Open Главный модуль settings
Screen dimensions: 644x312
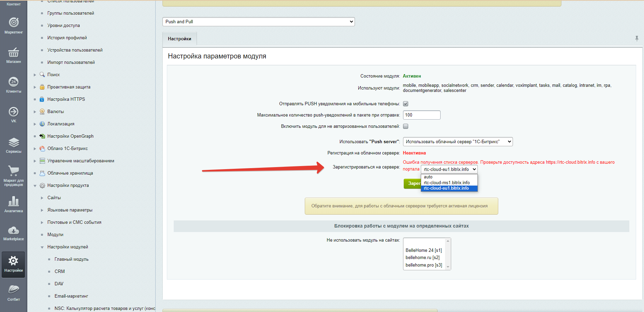[x=71, y=259]
